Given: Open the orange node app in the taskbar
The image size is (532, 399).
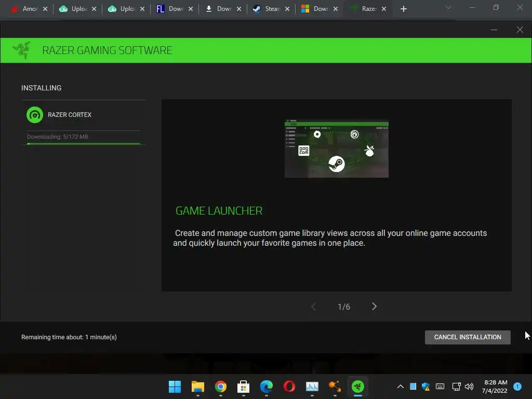Looking at the screenshot, I should [x=335, y=387].
